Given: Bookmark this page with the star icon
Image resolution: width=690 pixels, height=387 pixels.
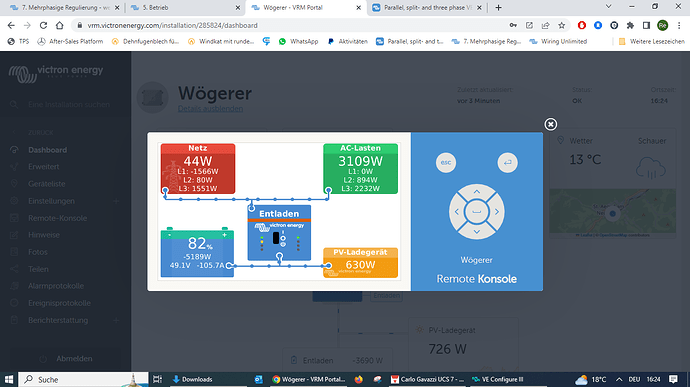Looking at the screenshot, I should point(562,26).
